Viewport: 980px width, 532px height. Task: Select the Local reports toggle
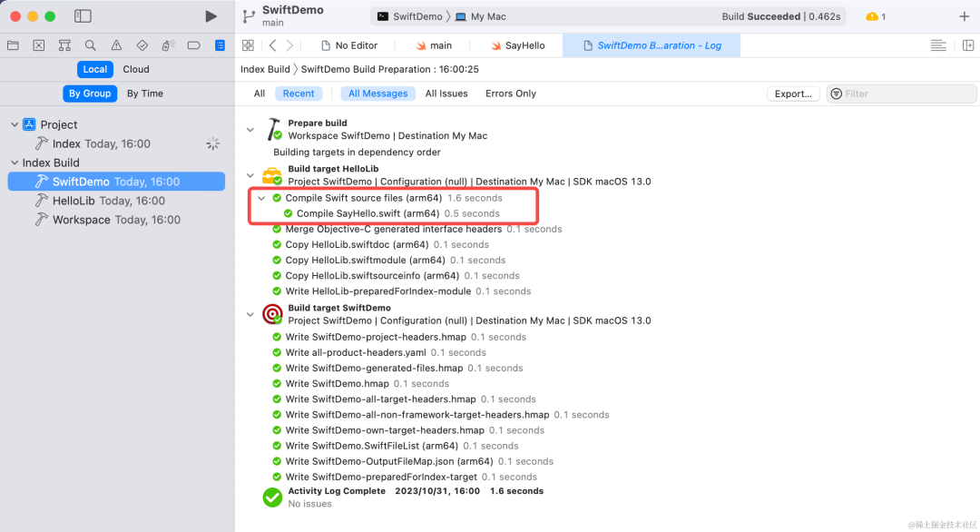pos(95,69)
